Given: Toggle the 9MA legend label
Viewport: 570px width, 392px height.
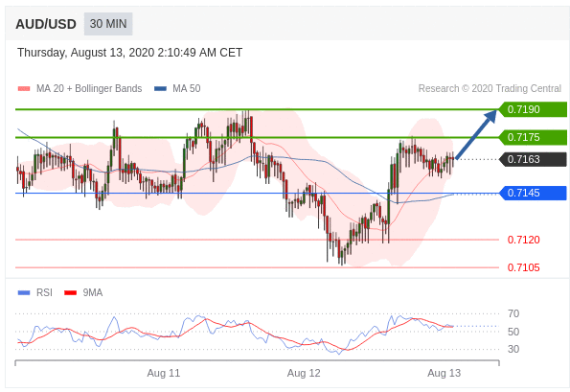Looking at the screenshot, I should click(93, 292).
